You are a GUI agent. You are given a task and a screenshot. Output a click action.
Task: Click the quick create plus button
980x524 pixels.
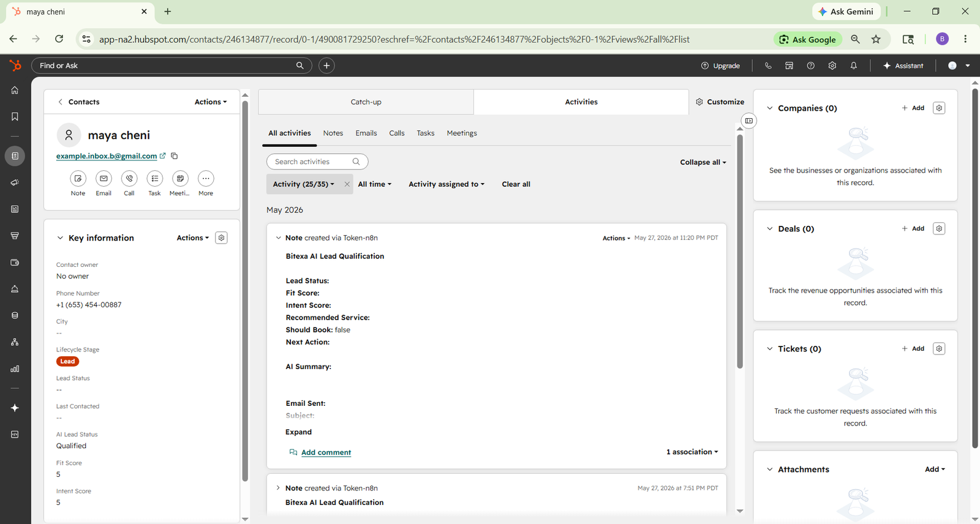326,65
